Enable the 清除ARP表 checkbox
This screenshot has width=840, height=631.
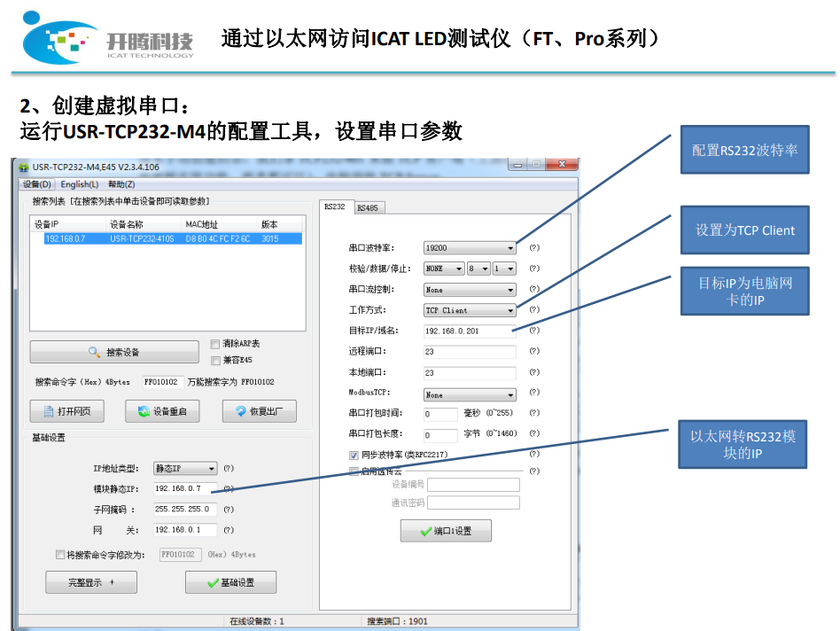pyautogui.click(x=214, y=343)
